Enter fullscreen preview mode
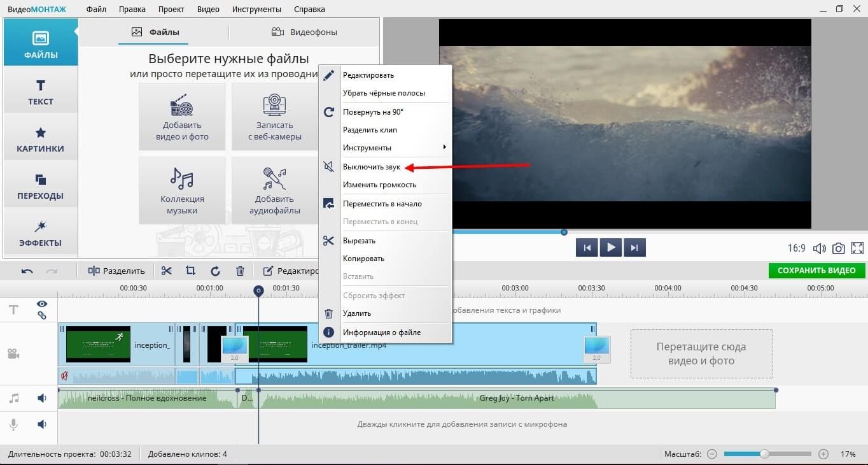 [x=857, y=248]
